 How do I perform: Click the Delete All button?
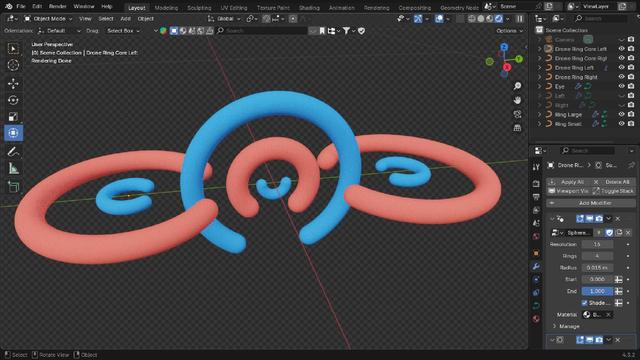(613, 182)
